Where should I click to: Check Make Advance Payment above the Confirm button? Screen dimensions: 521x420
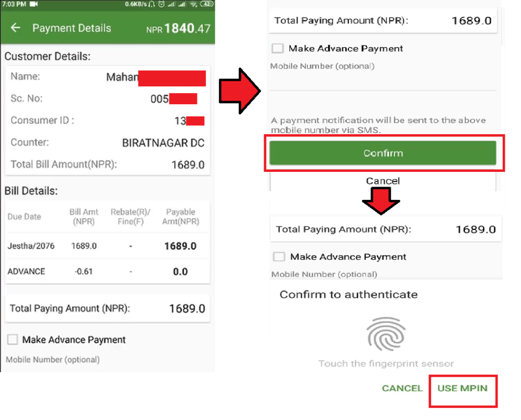(x=277, y=49)
